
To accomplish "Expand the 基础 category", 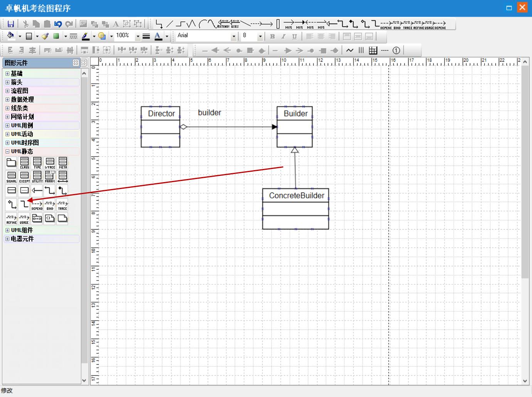I will [7, 73].
